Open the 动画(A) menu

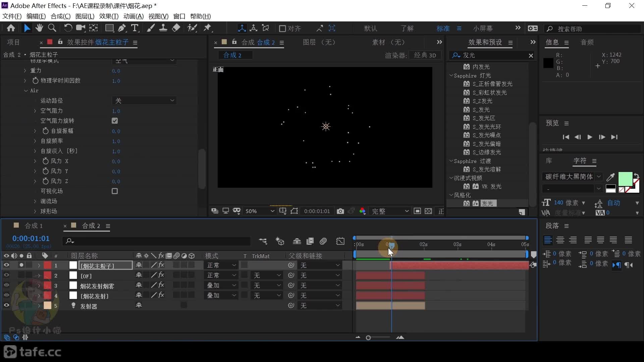coord(133,16)
